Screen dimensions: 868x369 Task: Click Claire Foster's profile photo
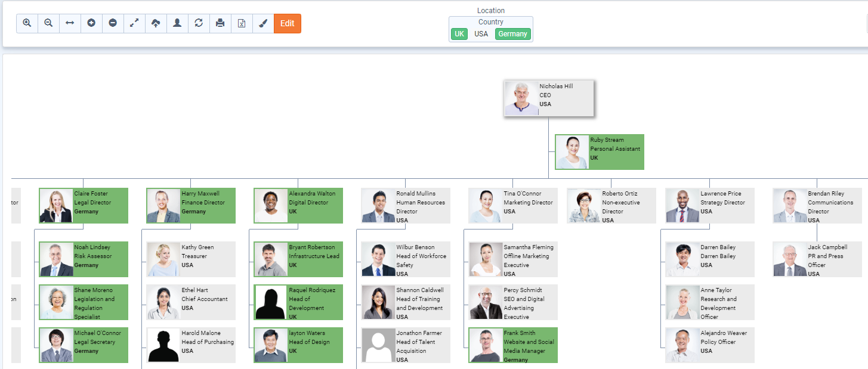click(x=56, y=206)
